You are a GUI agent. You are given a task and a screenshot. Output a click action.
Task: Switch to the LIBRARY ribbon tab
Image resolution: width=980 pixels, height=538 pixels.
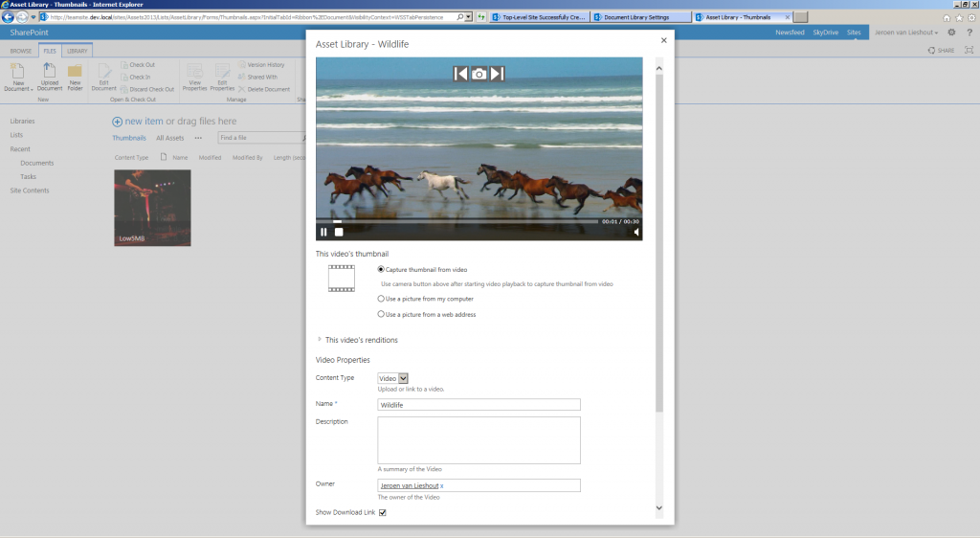78,51
